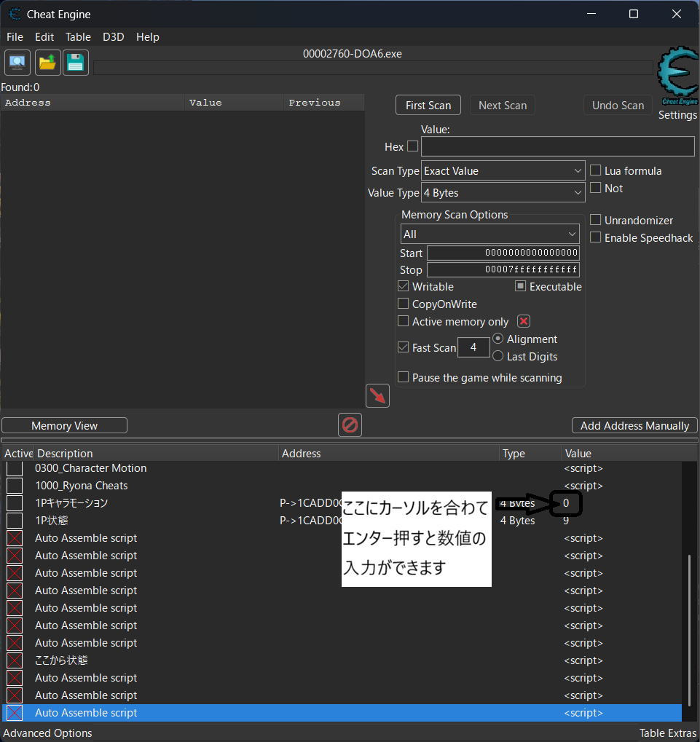Open the Scan Type dropdown
700x742 pixels.
pos(503,171)
